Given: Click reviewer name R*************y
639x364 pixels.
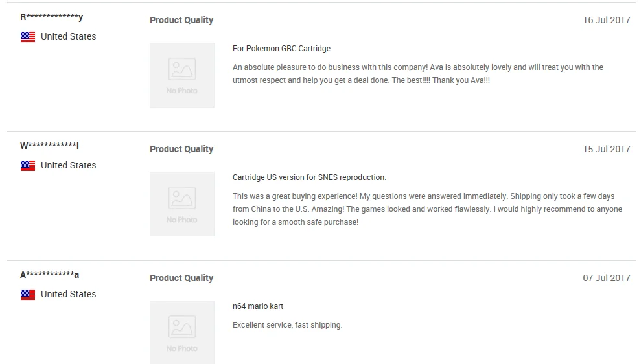Looking at the screenshot, I should coord(51,17).
